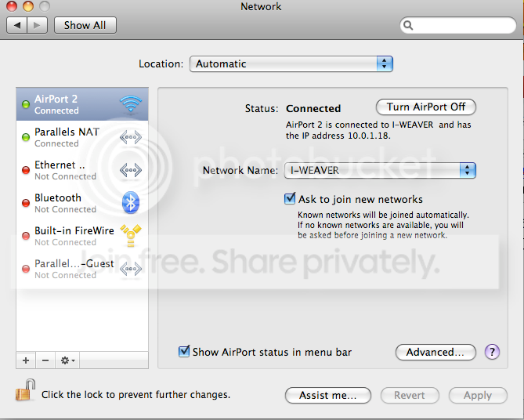Click the purple help question mark

(492, 352)
